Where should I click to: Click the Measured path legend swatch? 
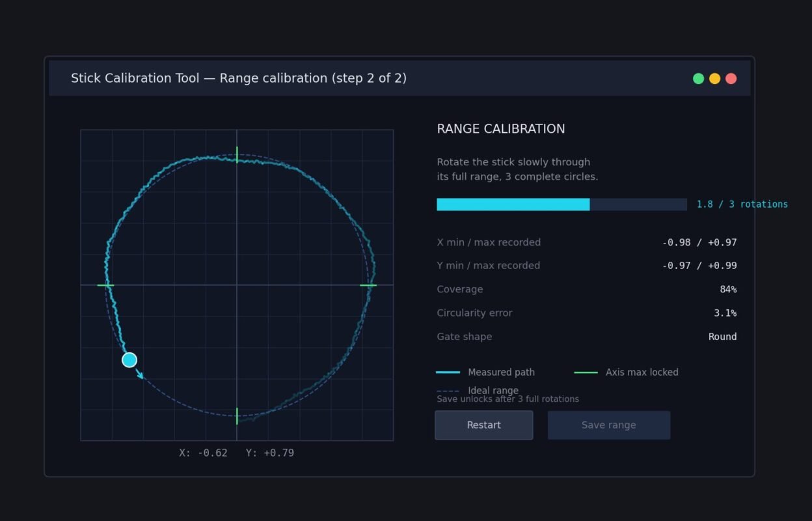(448, 373)
